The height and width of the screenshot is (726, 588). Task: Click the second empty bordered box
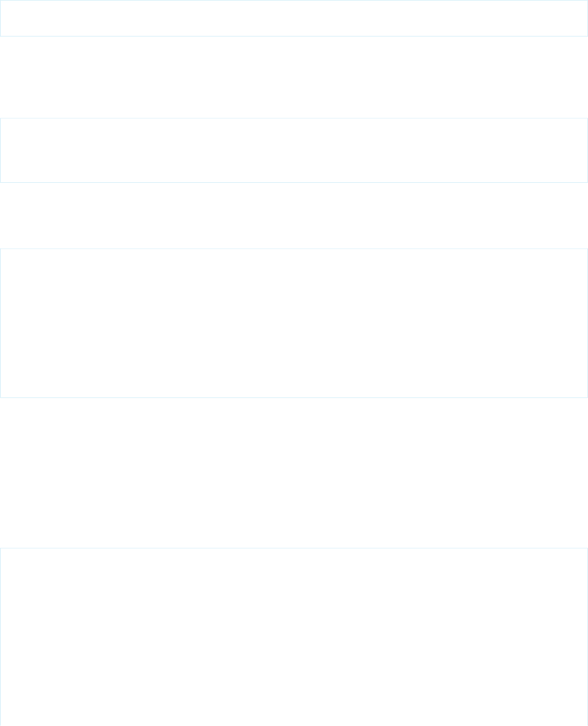pyautogui.click(x=294, y=150)
